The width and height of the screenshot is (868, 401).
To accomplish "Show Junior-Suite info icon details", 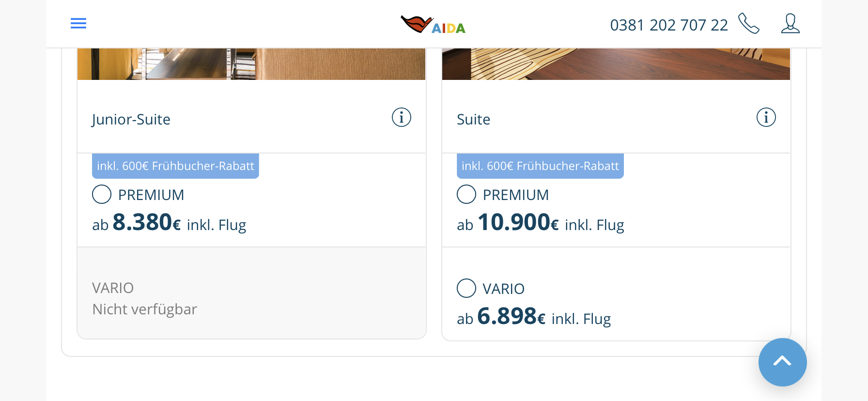I will (401, 118).
